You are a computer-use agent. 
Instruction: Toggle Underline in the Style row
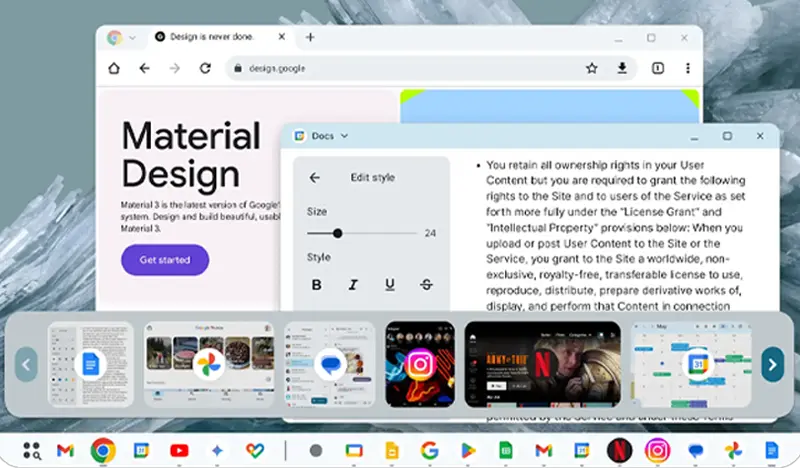[x=390, y=285]
